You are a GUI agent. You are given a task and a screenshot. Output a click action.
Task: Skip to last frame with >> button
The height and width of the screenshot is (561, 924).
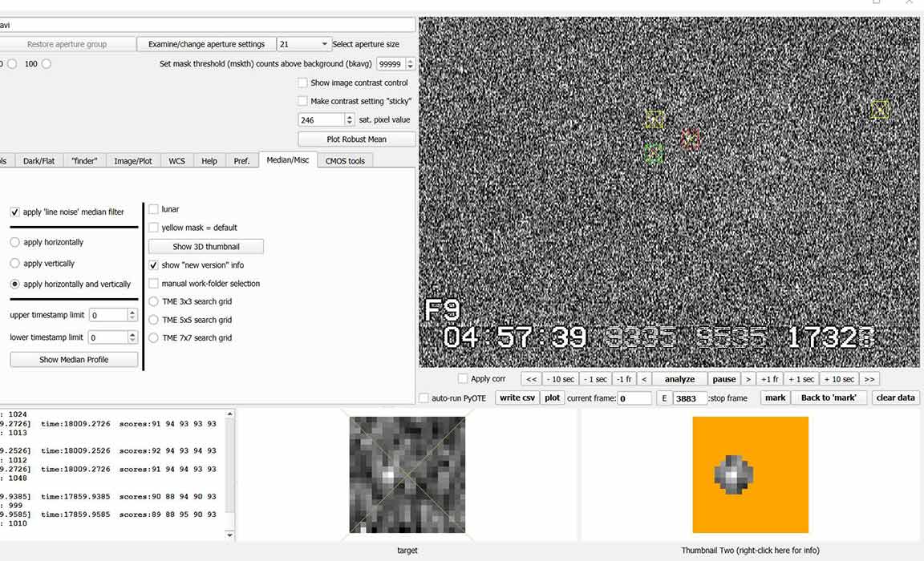(x=869, y=379)
